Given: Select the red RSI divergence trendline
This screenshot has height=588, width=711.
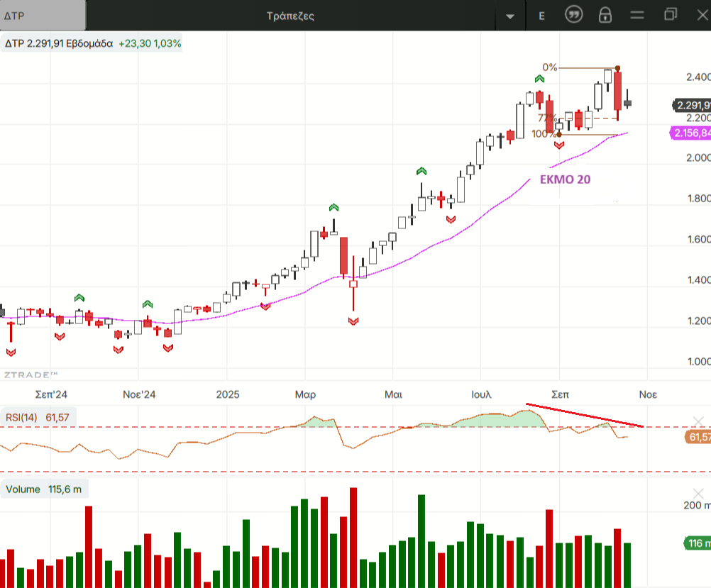Looking at the screenshot, I should 584,416.
